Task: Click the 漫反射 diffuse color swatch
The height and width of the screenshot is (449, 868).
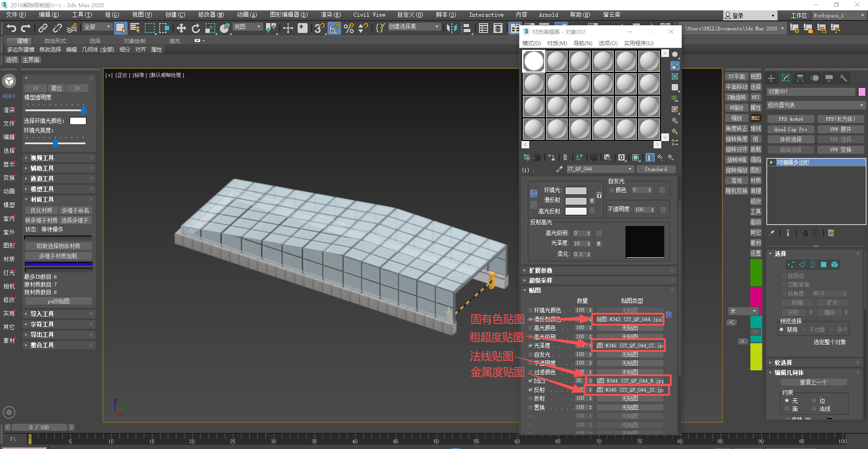Action: tap(576, 201)
